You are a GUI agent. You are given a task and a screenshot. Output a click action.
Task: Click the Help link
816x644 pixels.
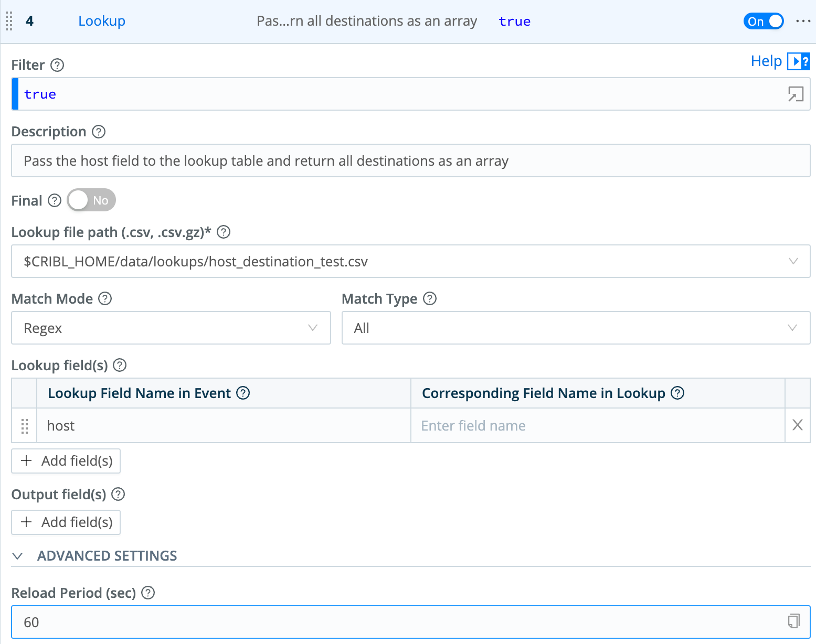point(766,61)
